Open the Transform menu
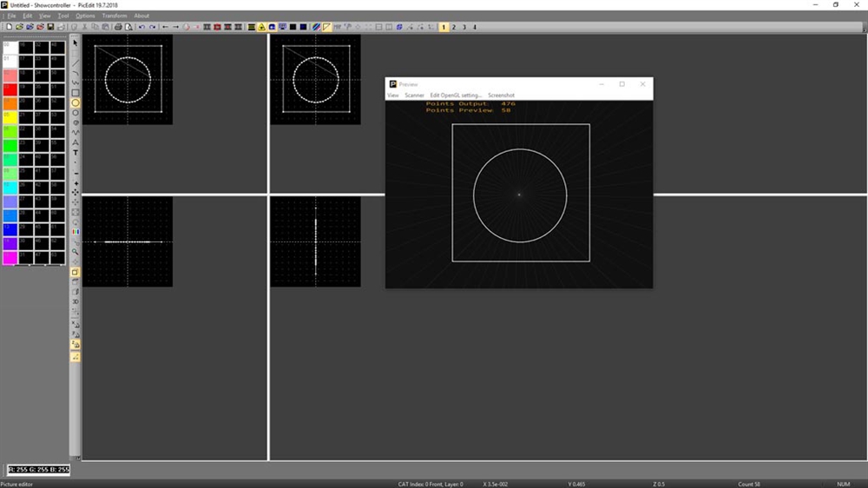The height and width of the screenshot is (488, 868). click(x=114, y=16)
